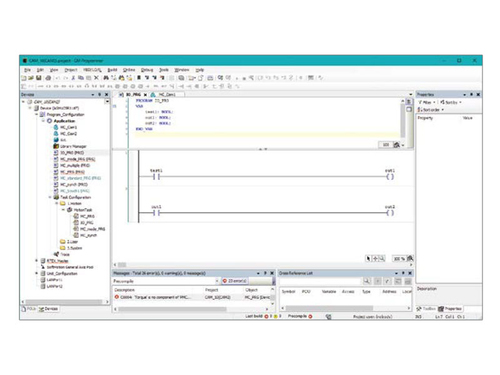The image size is (500, 375).
Task: Select the magnifier tool in ladder editor
Action: point(382,258)
